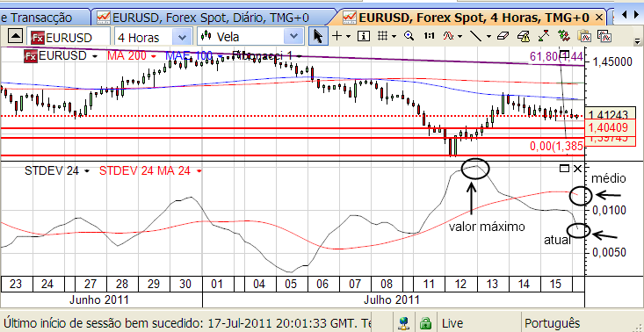Open the EURUSD series legend menu
Screen dimensions: 644x332
pos(95,56)
